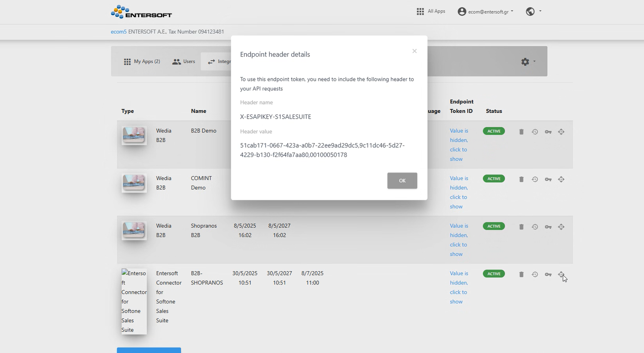Click OK in the endpoint header dialog
The width and height of the screenshot is (644, 353).
(402, 180)
